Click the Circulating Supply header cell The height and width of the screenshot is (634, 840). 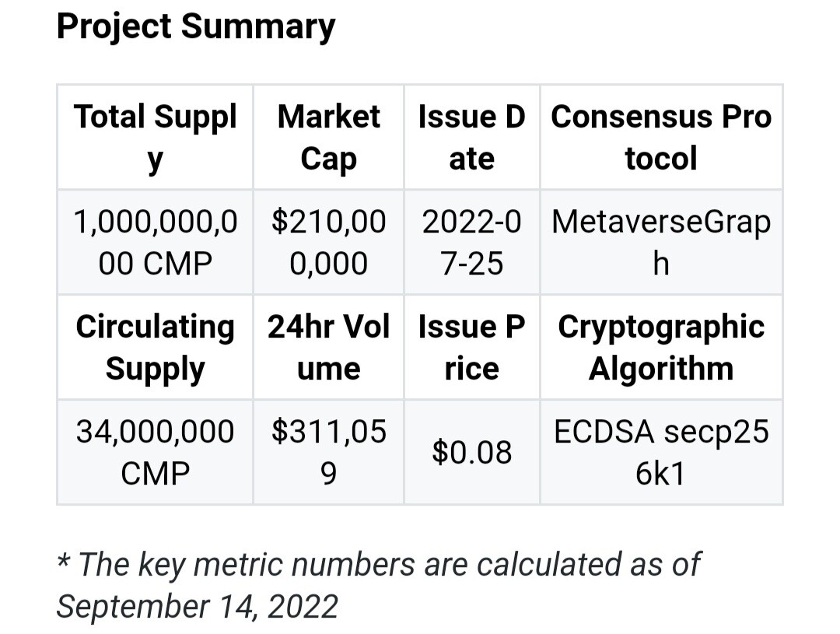tap(156, 347)
